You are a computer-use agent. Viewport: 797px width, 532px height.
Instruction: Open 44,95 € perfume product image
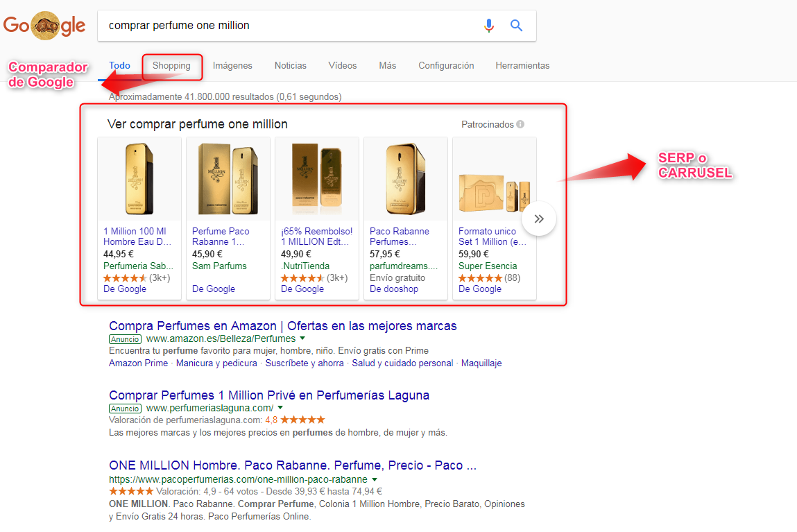tap(139, 179)
